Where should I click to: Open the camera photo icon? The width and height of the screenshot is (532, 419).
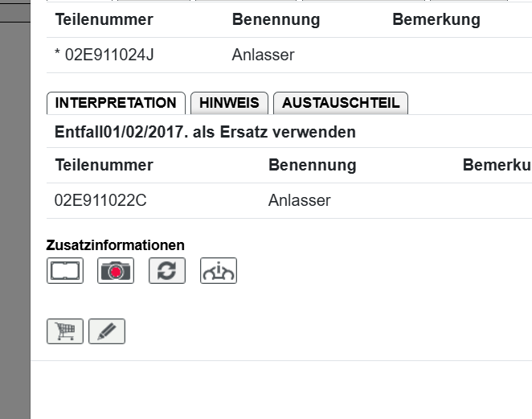(x=116, y=271)
